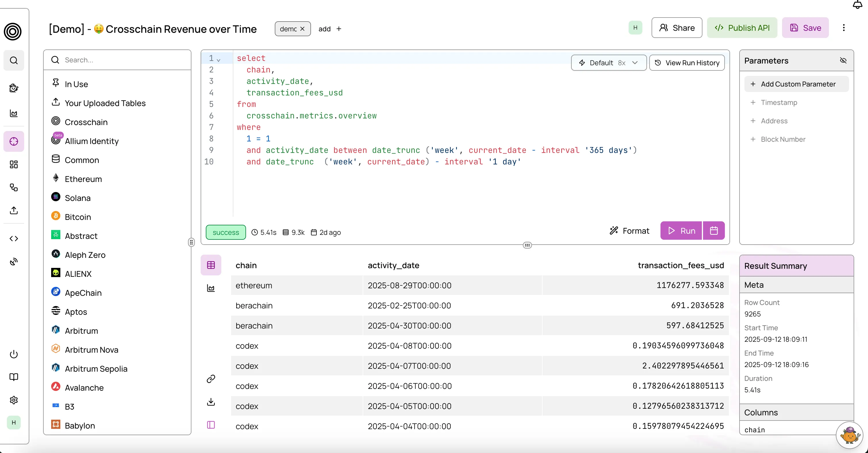Toggle the column panel layout icon
This screenshot has height=453, width=868.
(x=211, y=425)
